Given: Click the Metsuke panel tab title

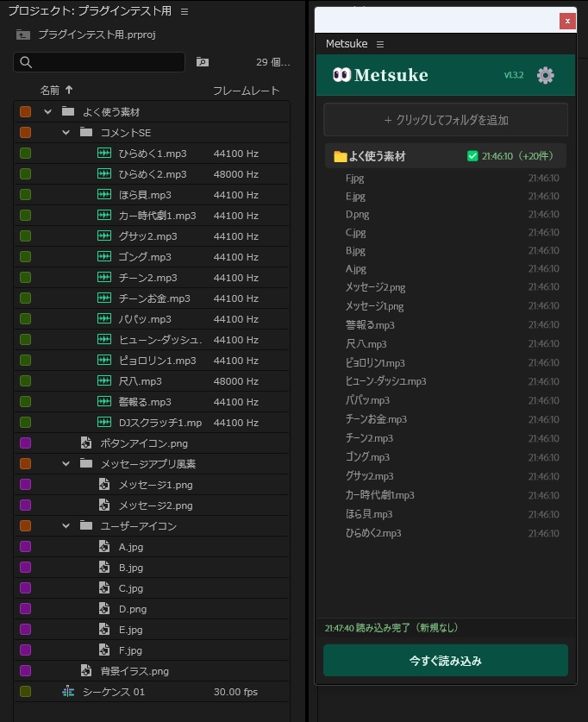Looking at the screenshot, I should point(347,44).
